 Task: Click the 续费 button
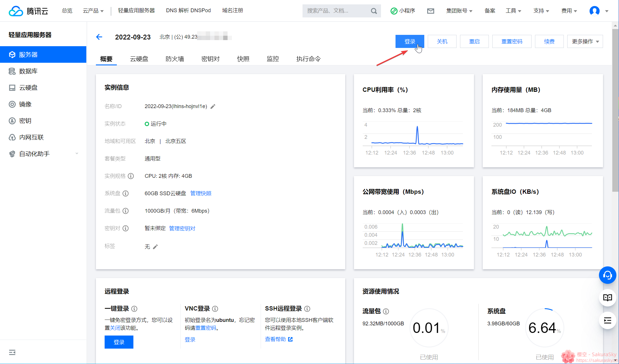pyautogui.click(x=549, y=42)
